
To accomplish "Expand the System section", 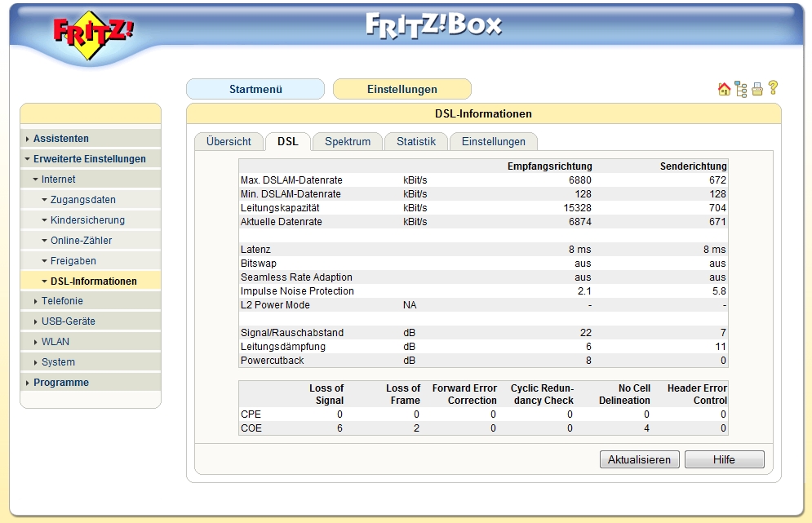I will point(58,362).
